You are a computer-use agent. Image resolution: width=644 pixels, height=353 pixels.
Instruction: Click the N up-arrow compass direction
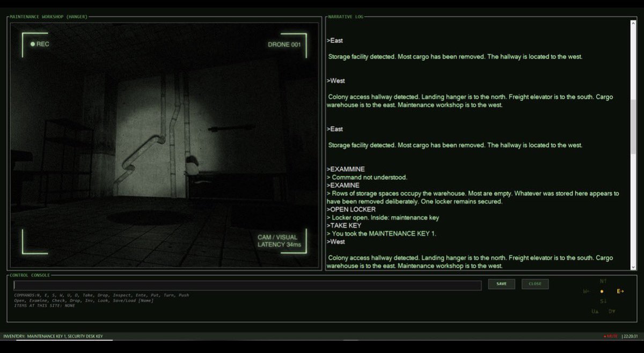(603, 281)
